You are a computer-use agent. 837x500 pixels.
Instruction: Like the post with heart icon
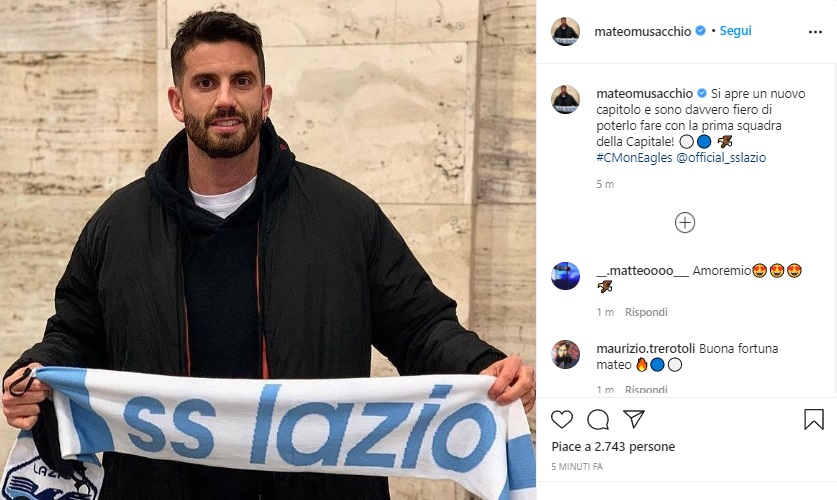click(x=562, y=419)
